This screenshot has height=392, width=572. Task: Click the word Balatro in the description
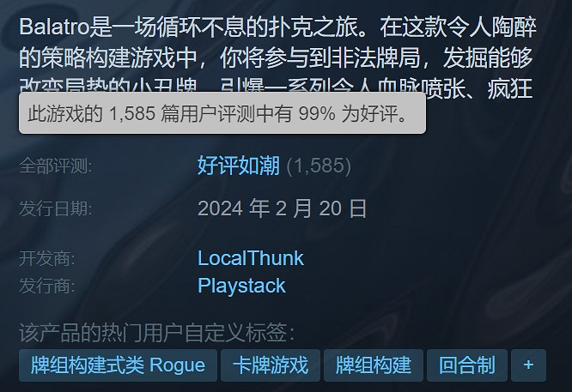pos(54,27)
